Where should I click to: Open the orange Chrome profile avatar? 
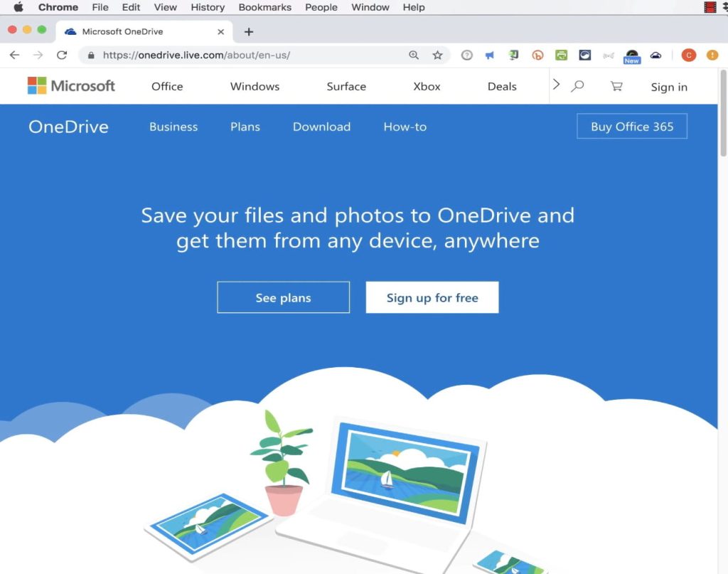point(688,55)
